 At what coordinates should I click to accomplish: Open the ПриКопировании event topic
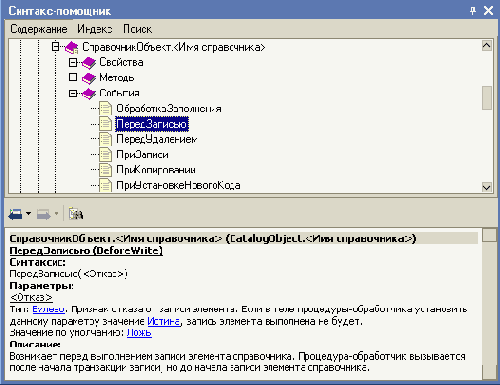pos(156,170)
